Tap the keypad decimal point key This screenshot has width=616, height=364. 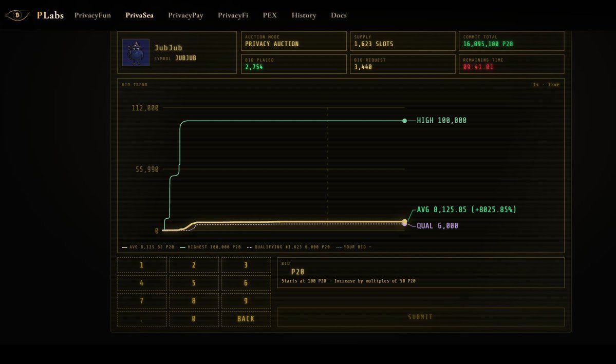coord(142,319)
